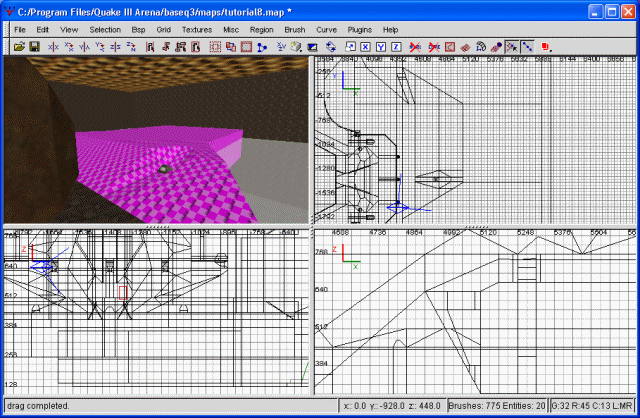
Task: Open the File menu
Action: [x=20, y=30]
